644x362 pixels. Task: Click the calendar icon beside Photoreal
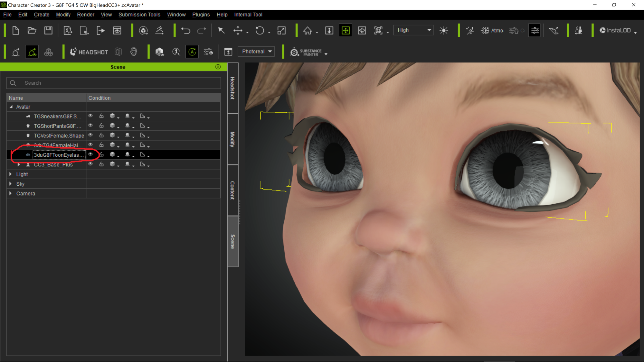pyautogui.click(x=228, y=52)
